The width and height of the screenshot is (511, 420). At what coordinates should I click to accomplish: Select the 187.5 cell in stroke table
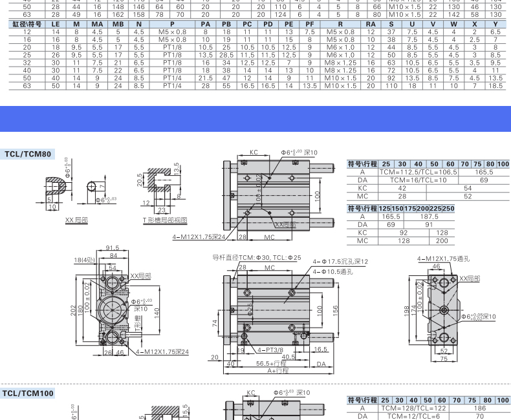click(429, 216)
